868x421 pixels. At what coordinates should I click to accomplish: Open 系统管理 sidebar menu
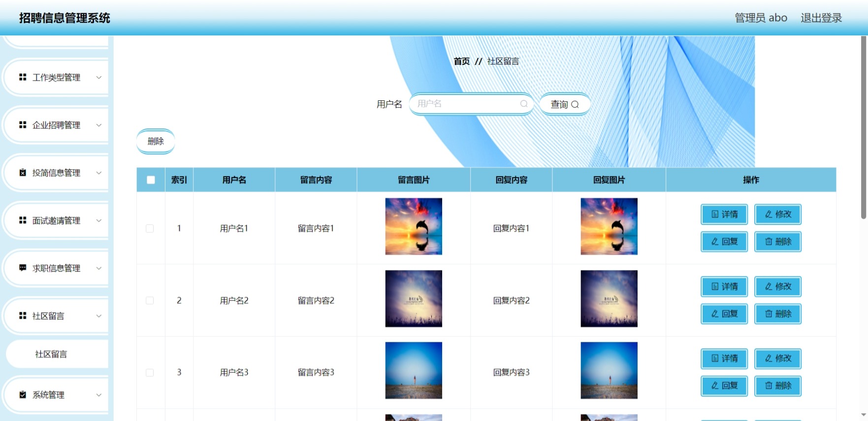(x=56, y=395)
